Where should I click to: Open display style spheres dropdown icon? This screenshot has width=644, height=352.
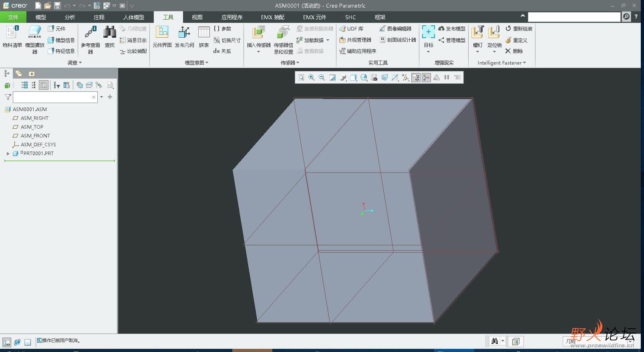coord(343,77)
